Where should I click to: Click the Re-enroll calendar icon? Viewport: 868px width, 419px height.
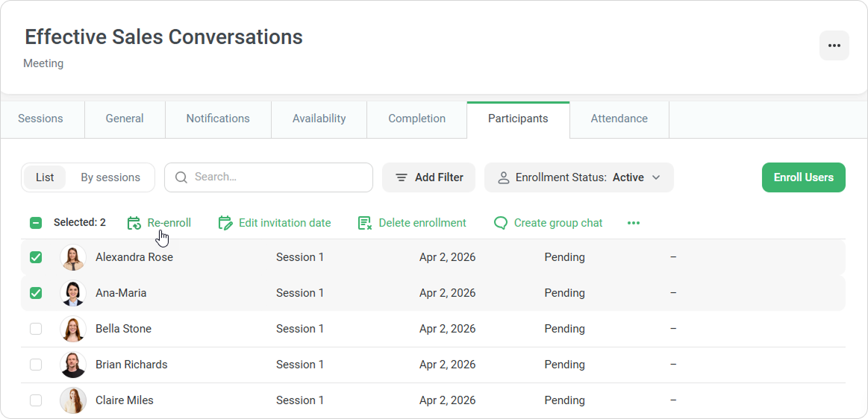[x=134, y=223]
